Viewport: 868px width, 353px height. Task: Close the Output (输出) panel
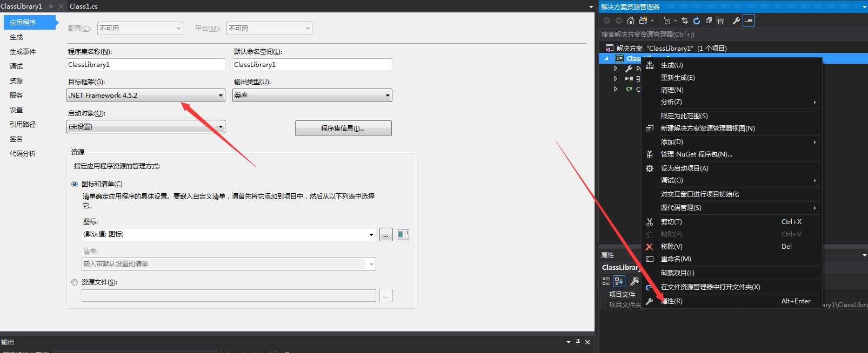(x=587, y=342)
